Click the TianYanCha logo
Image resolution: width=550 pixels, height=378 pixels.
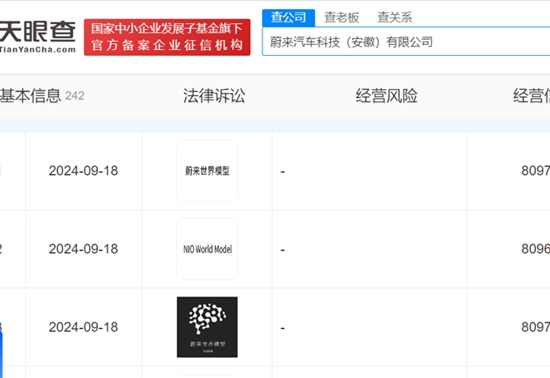[37, 37]
